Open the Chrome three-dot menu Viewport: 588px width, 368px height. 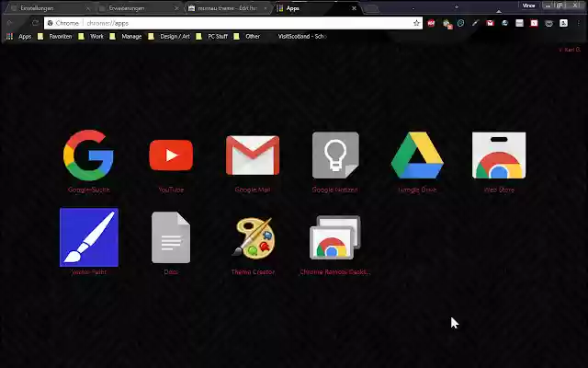tap(578, 23)
